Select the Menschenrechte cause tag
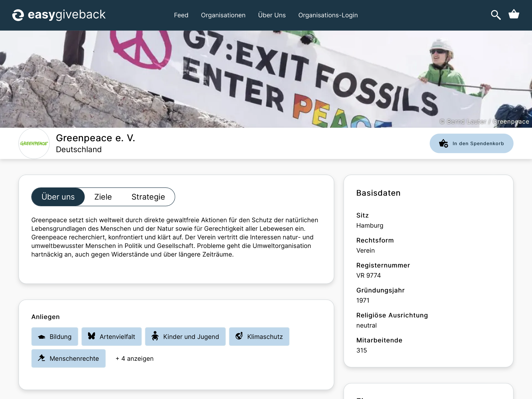The width and height of the screenshot is (532, 399). coord(68,358)
